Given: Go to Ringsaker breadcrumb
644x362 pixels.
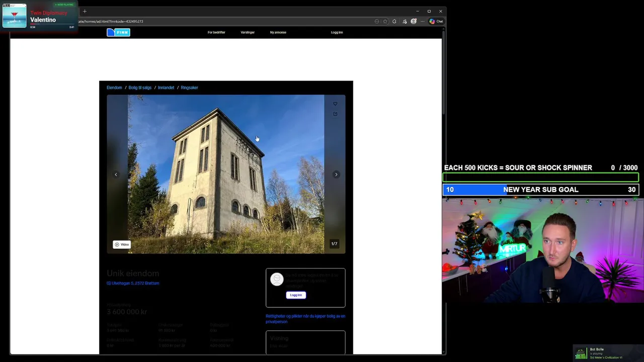Looking at the screenshot, I should (x=189, y=87).
